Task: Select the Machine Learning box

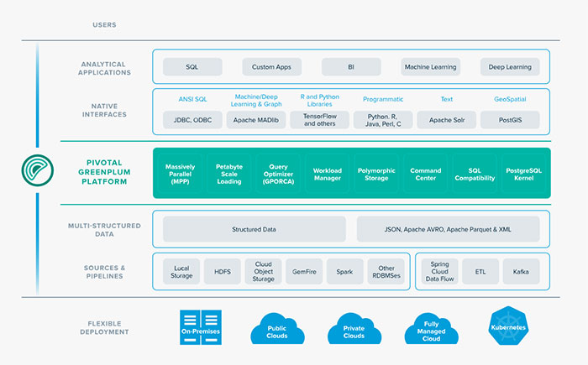Action: pos(430,67)
